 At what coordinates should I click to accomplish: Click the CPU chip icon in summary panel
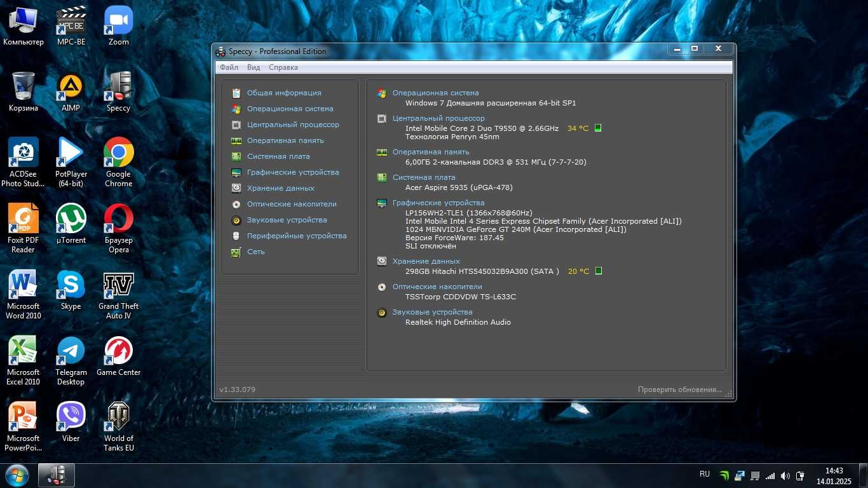(382, 118)
